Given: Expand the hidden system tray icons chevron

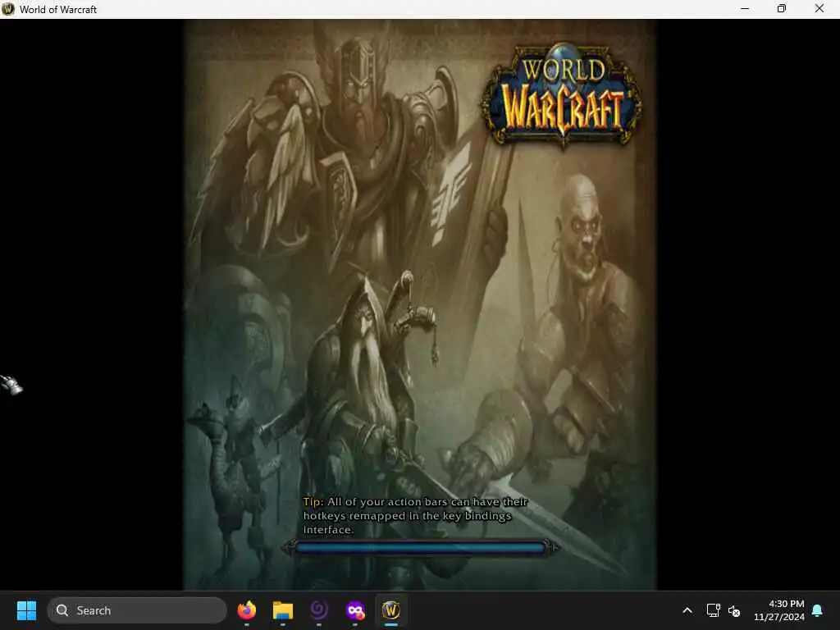Looking at the screenshot, I should pyautogui.click(x=687, y=610).
